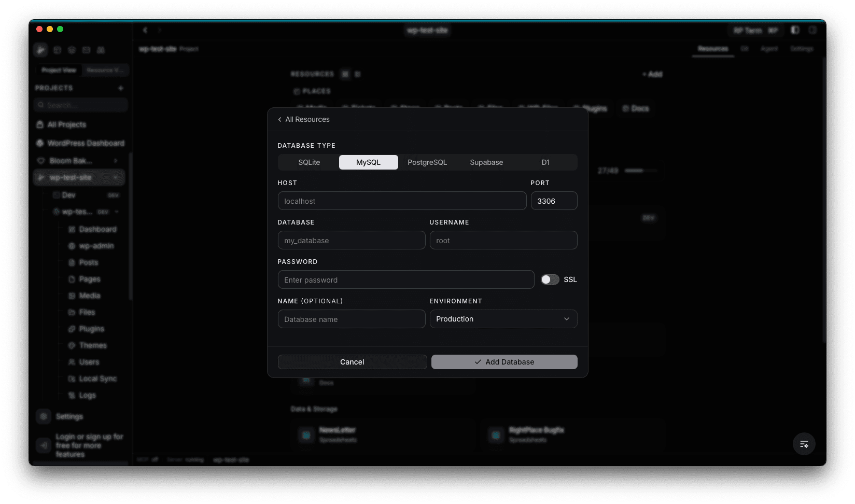855x504 pixels.
Task: Open Settings gear in the sidebar
Action: [44, 416]
